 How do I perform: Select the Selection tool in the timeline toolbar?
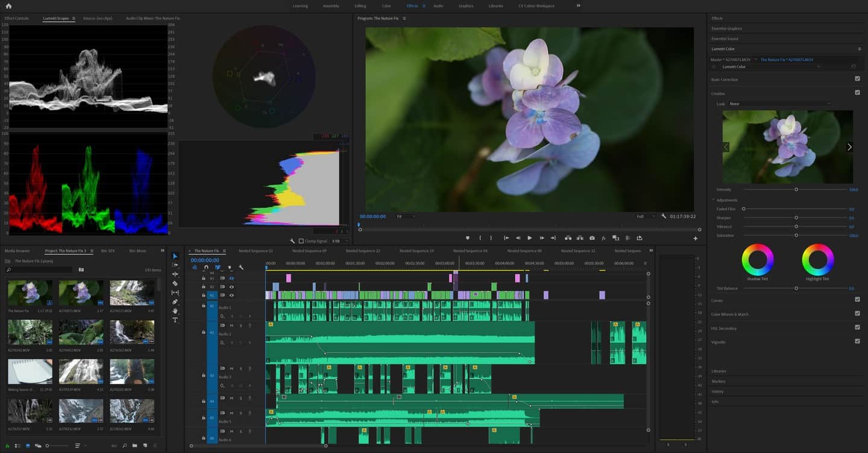(175, 255)
